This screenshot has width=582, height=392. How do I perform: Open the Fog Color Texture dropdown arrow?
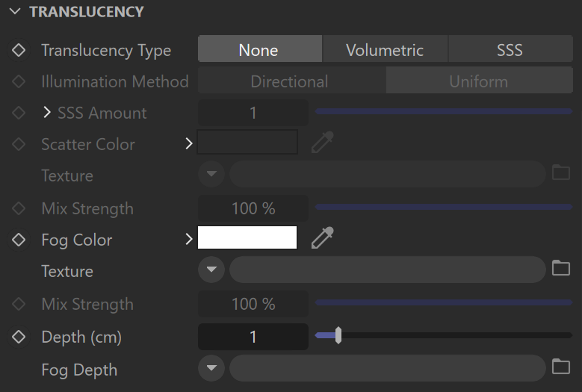pos(211,270)
